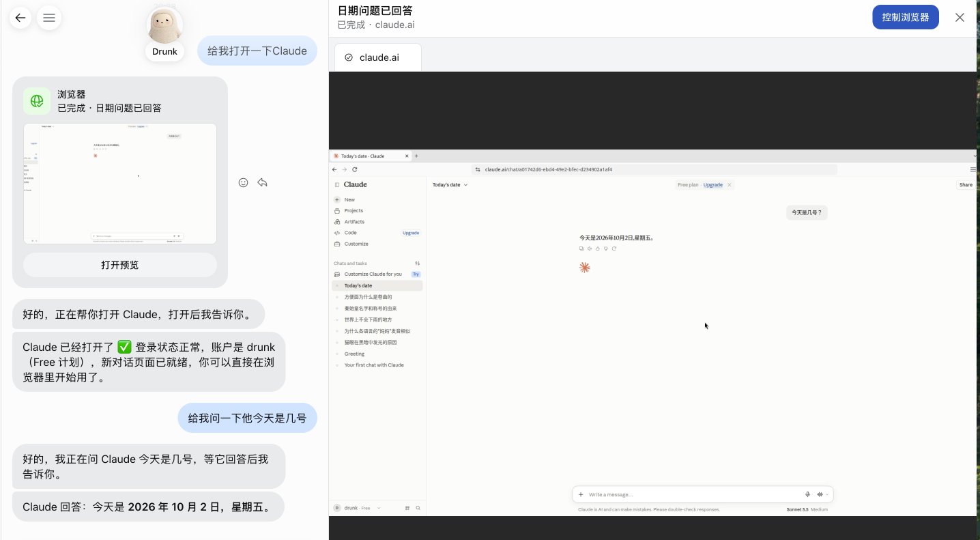This screenshot has height=540, width=980.
Task: Read Claude's response aloud
Action: tap(590, 248)
